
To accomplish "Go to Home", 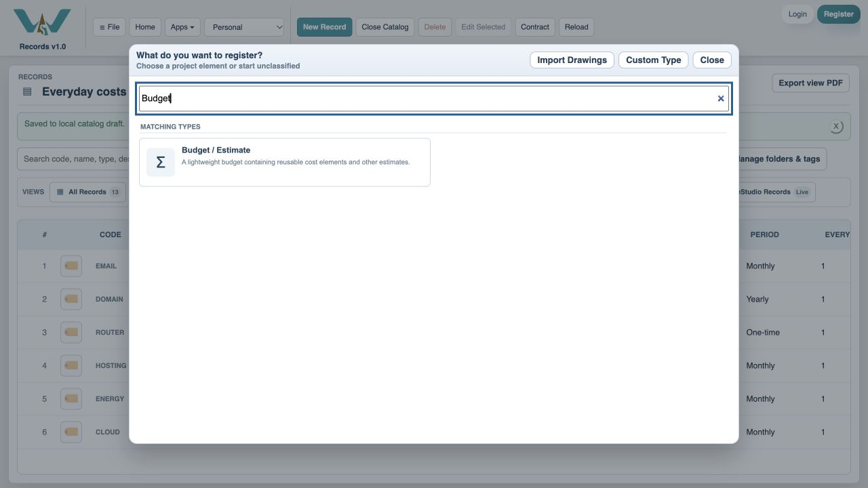I will [x=145, y=27].
